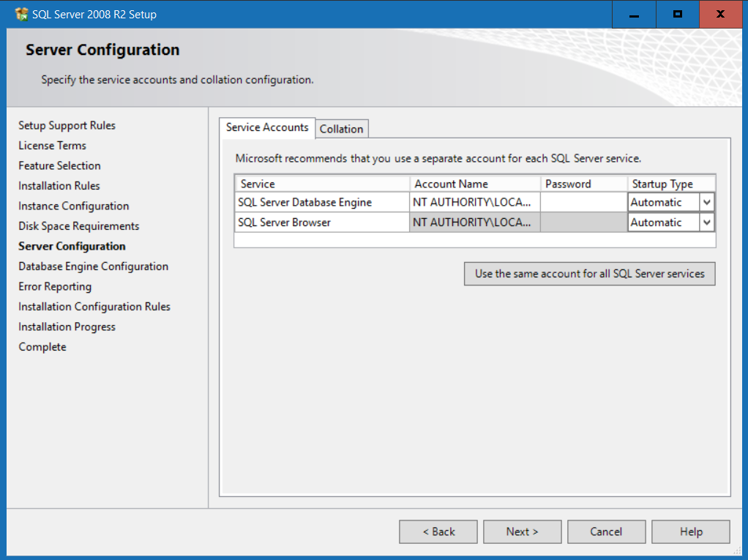Switch to the Collation tab
This screenshot has height=560, width=748.
(341, 128)
